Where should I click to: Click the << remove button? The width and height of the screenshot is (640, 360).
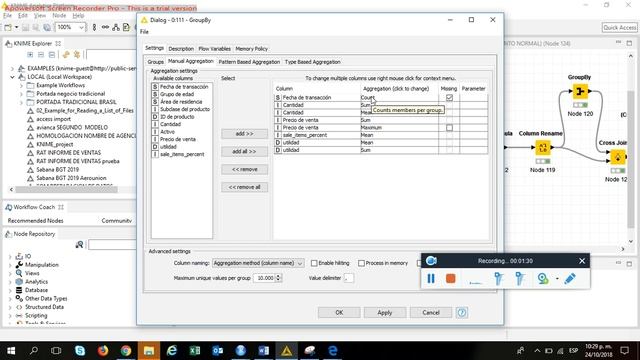tap(244, 169)
